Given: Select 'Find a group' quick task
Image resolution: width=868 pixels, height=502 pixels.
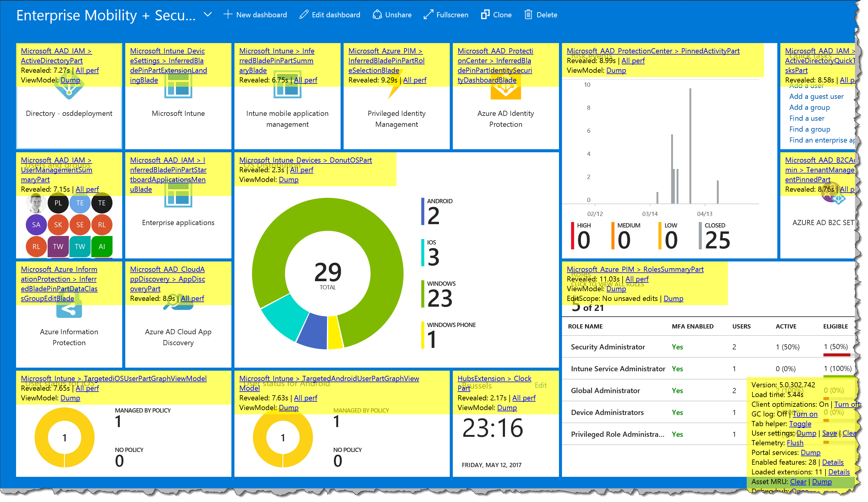Looking at the screenshot, I should tap(809, 129).
